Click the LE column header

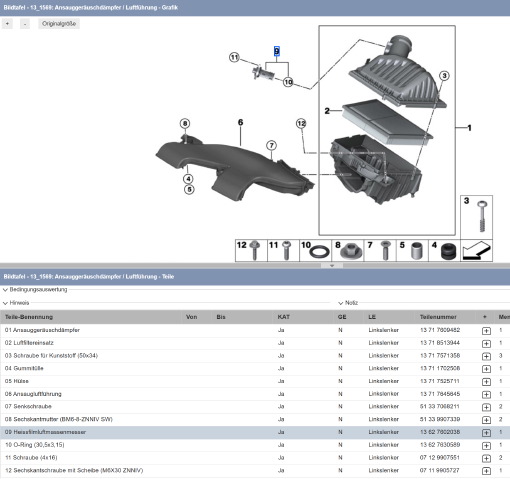[372, 317]
